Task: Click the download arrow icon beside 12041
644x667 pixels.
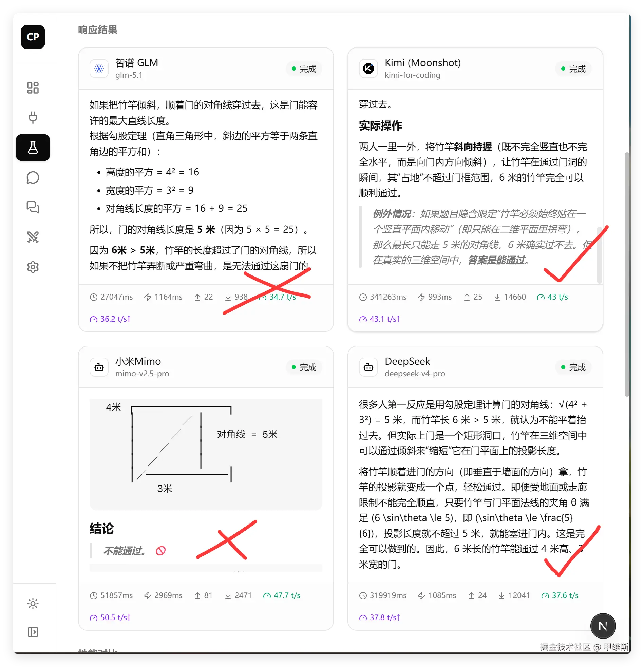Action: coord(501,596)
